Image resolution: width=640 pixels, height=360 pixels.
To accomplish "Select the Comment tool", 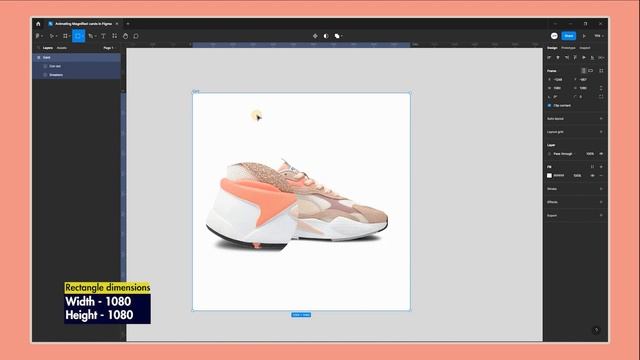I will tap(136, 36).
